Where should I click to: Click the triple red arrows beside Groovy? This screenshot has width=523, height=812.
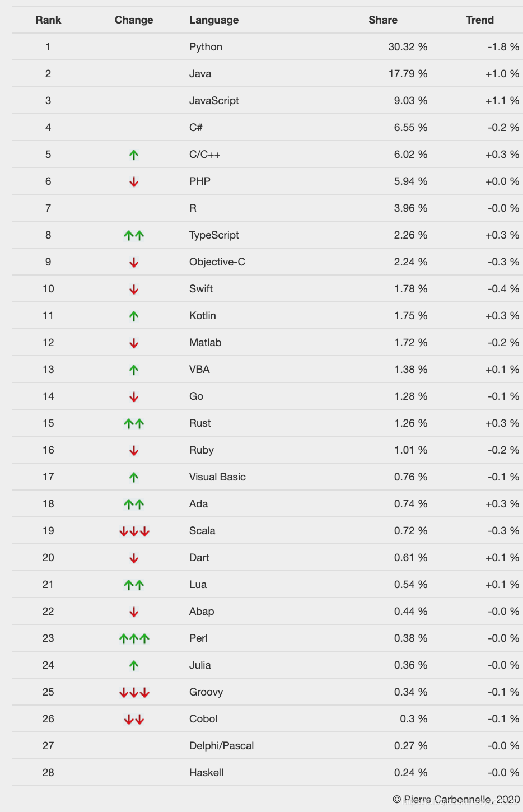tap(134, 692)
